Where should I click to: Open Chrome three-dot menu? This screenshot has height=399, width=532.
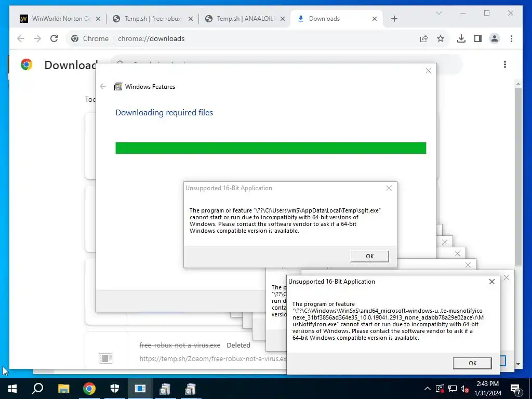pos(511,38)
